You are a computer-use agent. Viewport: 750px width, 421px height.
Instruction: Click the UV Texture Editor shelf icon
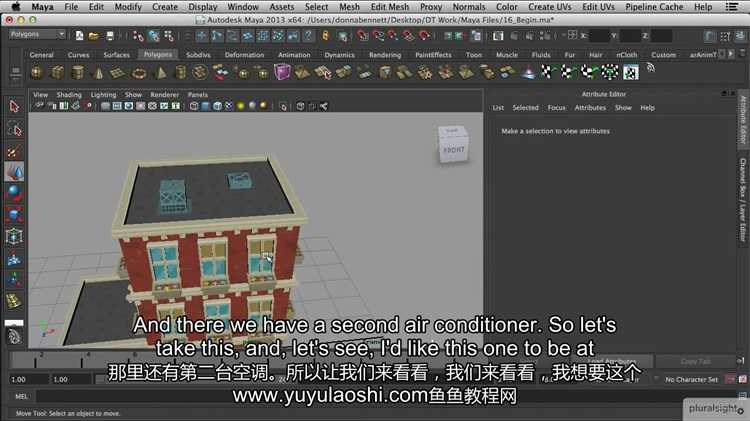(631, 73)
